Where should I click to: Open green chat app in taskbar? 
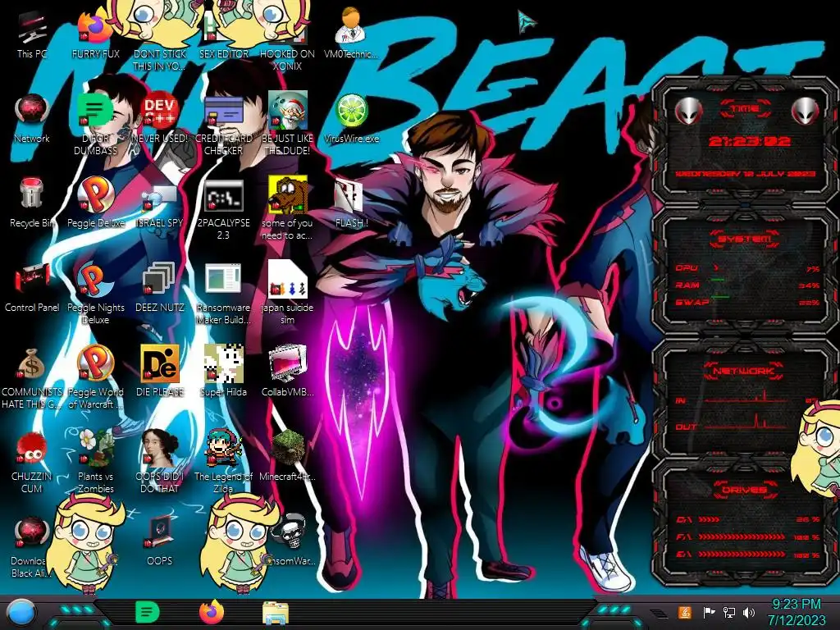(147, 612)
